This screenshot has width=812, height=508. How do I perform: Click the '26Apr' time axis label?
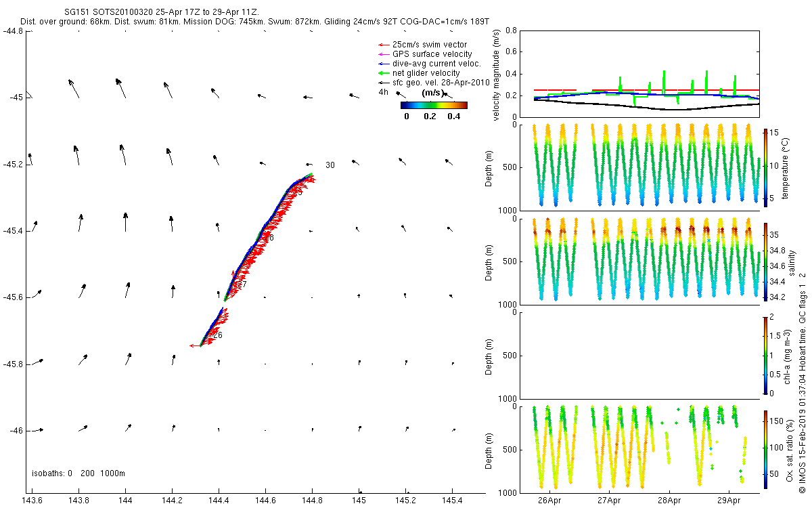(x=549, y=501)
